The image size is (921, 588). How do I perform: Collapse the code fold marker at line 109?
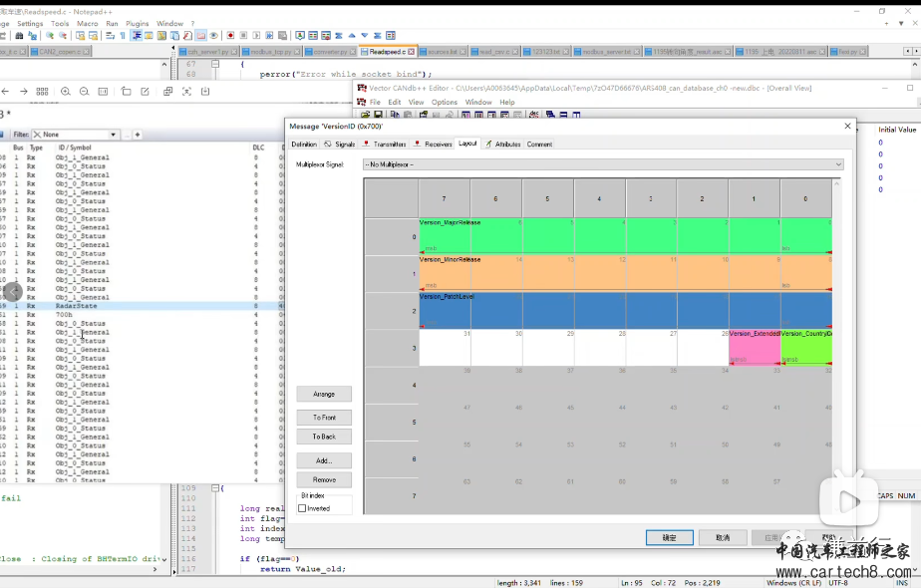(215, 488)
